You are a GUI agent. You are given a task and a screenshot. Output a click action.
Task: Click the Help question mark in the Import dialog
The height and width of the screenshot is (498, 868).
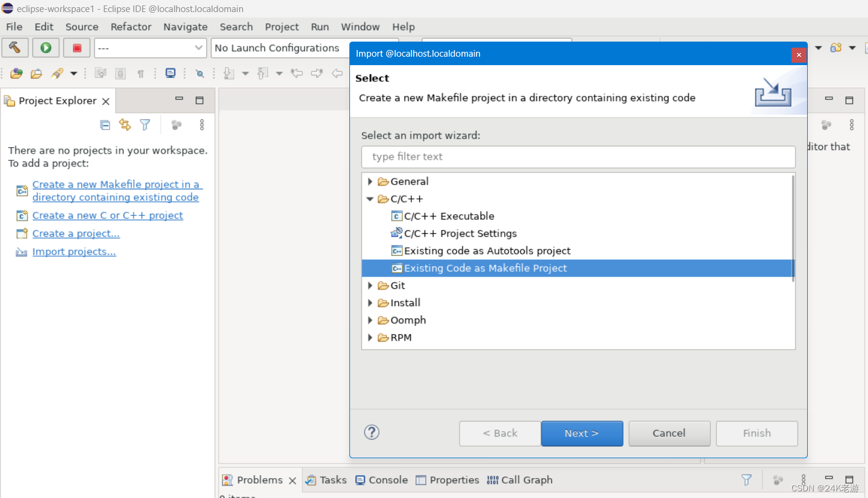[372, 432]
